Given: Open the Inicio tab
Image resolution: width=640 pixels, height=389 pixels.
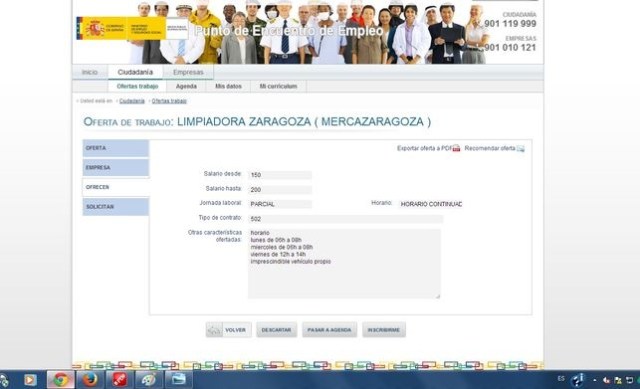Looking at the screenshot, I should [x=90, y=72].
